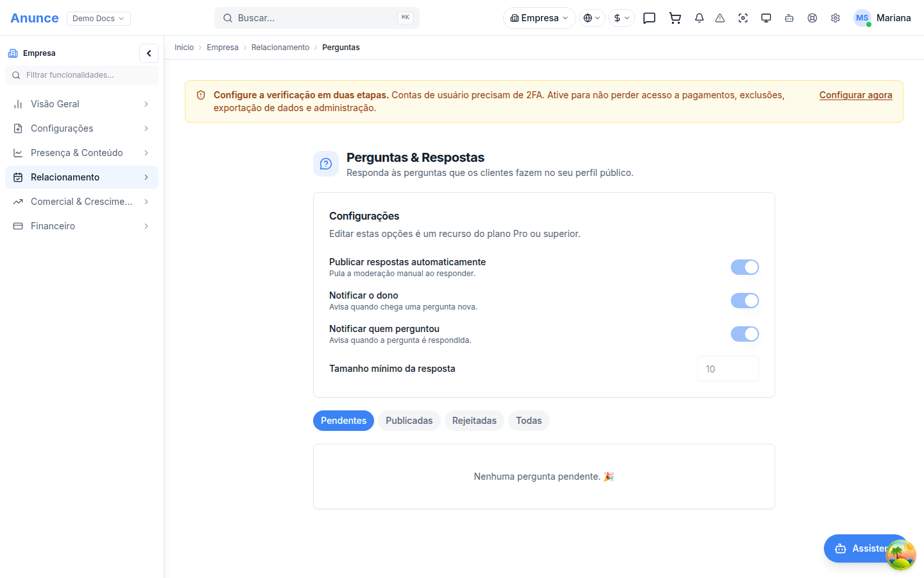924x578 pixels.
Task: Disable the Notificar quem perguntou switch
Action: pyautogui.click(x=745, y=334)
